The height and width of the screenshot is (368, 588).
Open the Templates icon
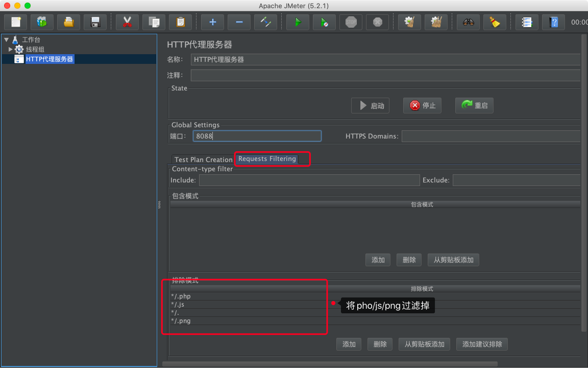tap(42, 22)
